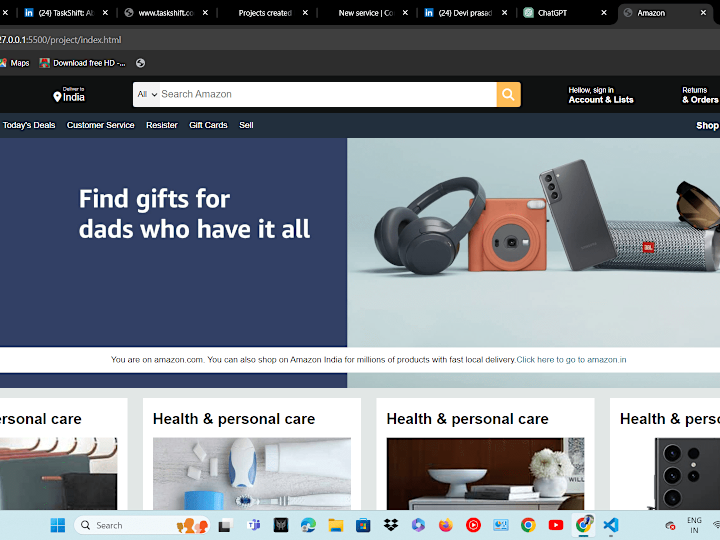This screenshot has height=540, width=720.
Task: Open Gift Cards nav item
Action: [208, 125]
